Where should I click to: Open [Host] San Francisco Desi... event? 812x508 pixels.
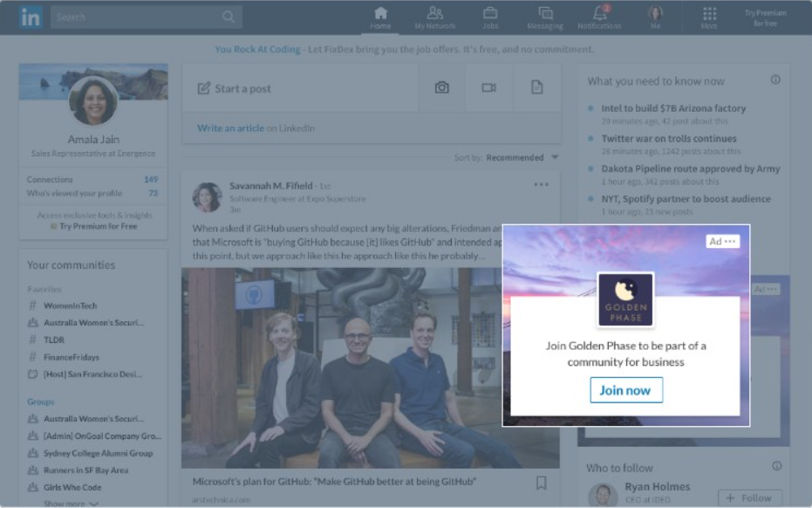tap(92, 374)
